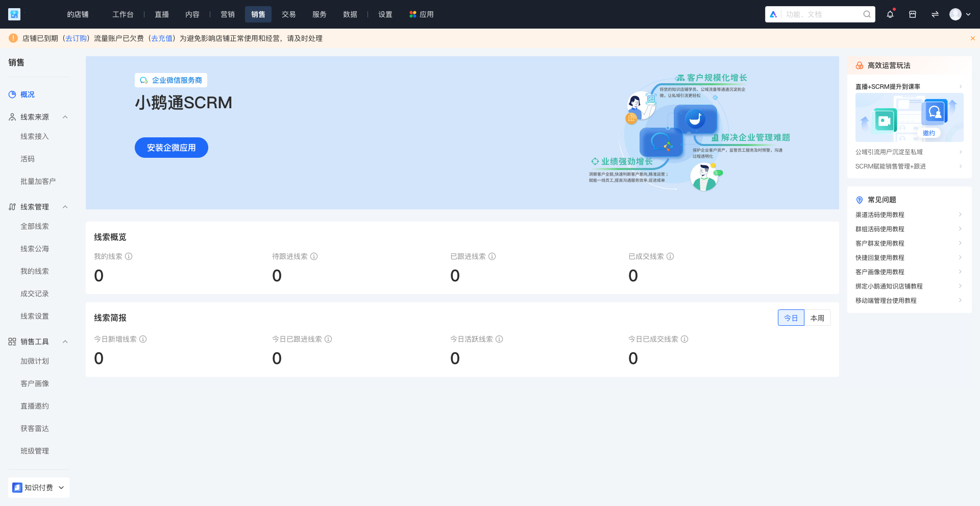Switch 线索简报 to 本周
This screenshot has height=506, width=980.
[x=817, y=318]
